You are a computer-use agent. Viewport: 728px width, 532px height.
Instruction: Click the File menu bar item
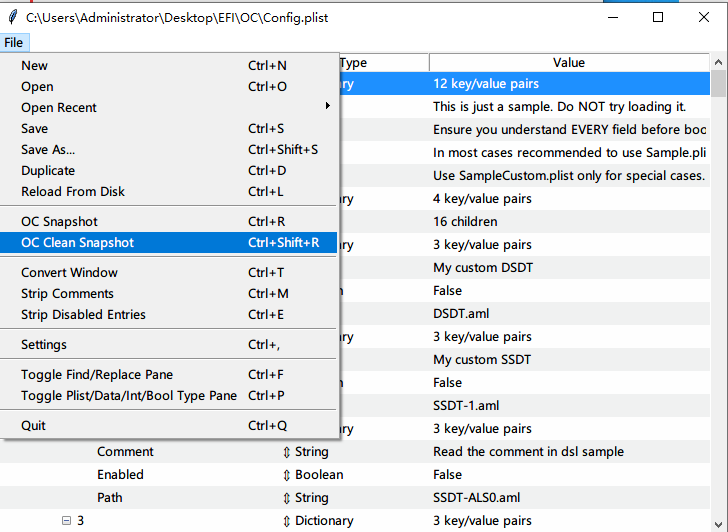pos(14,43)
